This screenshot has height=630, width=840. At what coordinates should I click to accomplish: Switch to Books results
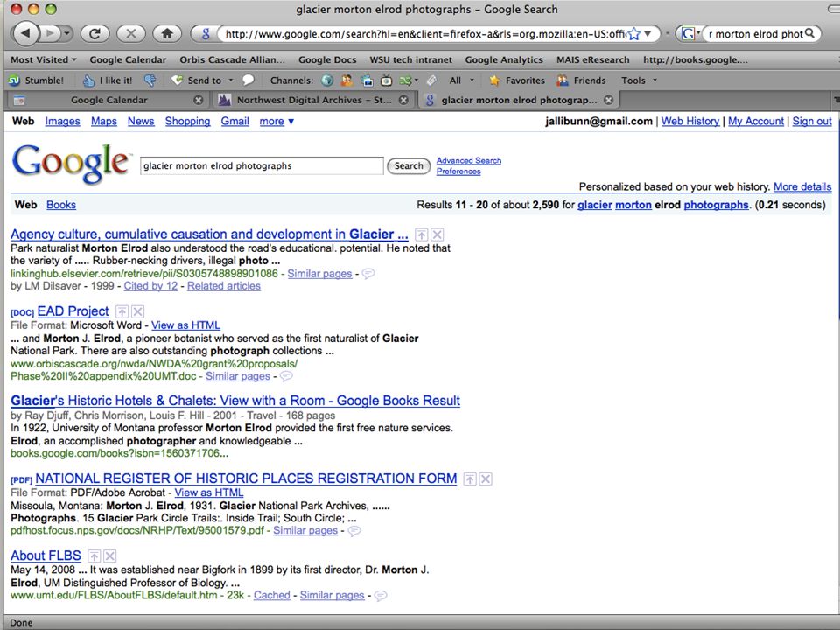point(61,205)
